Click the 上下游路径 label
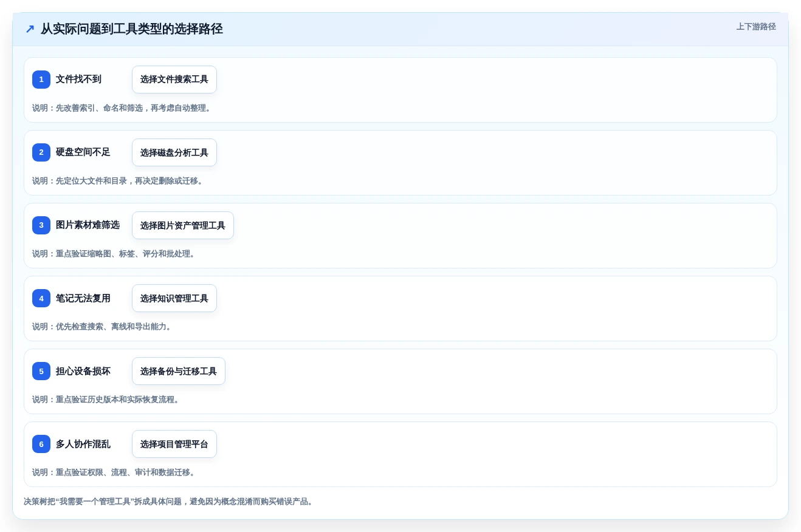 (x=756, y=27)
